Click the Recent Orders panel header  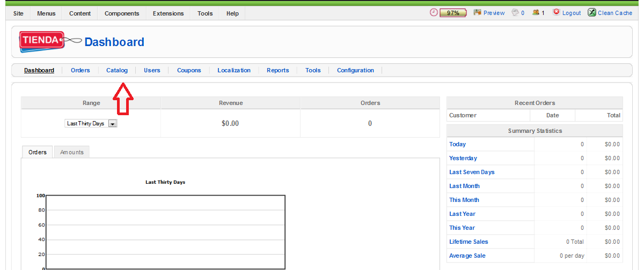pos(535,103)
